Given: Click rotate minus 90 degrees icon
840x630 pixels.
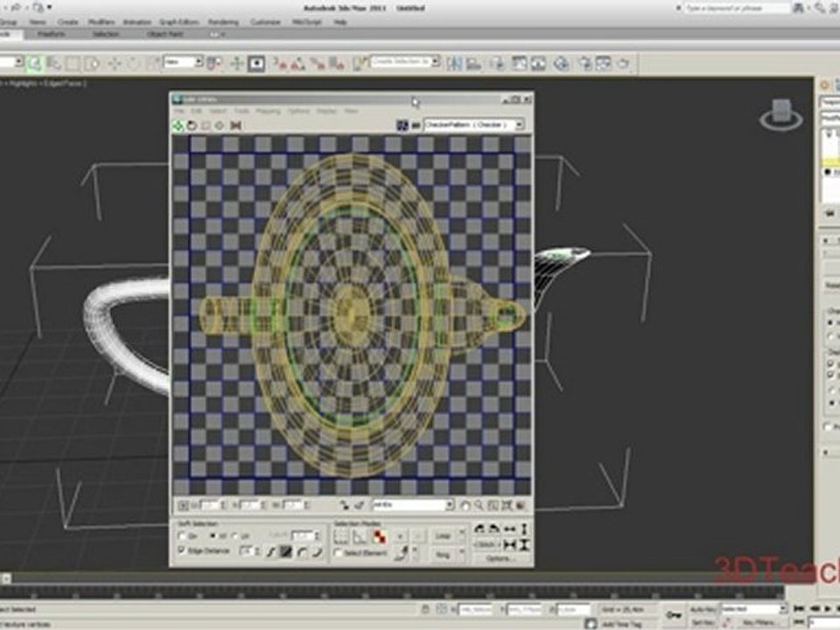Looking at the screenshot, I should coord(493,529).
